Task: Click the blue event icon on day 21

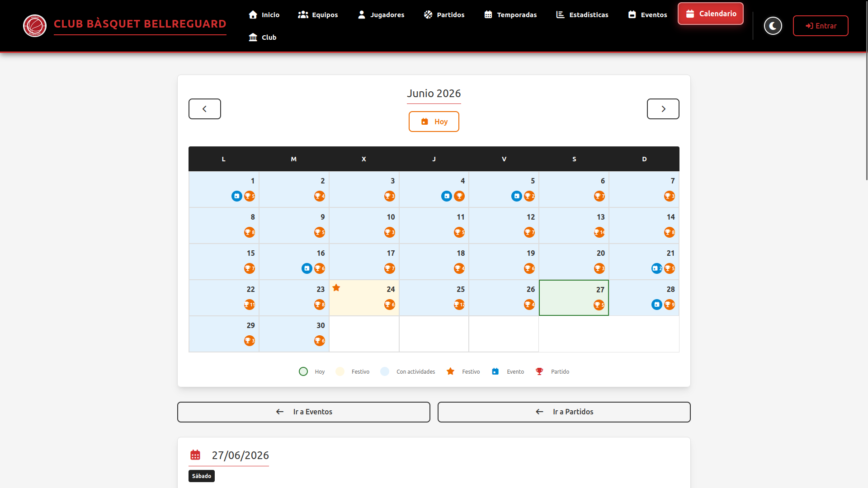Action: click(657, 268)
